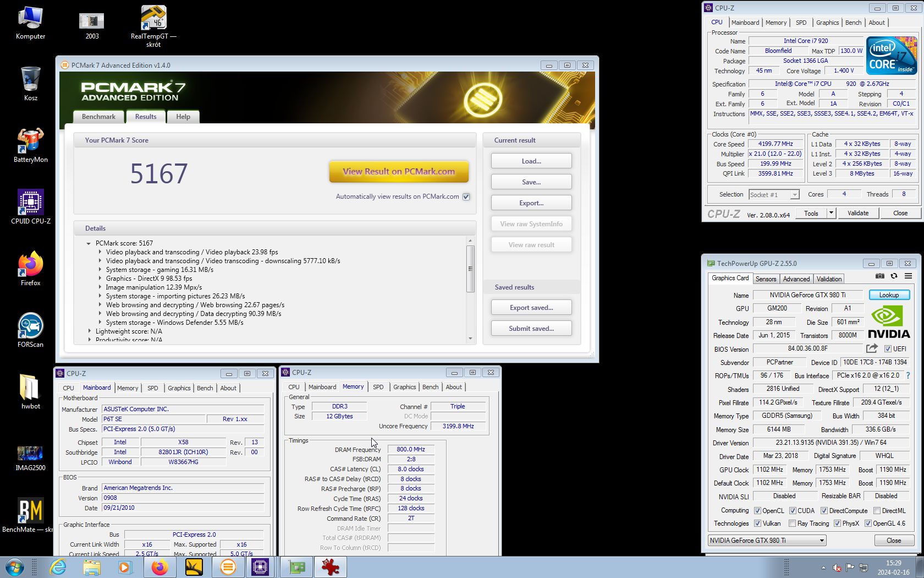Image resolution: width=924 pixels, height=578 pixels.
Task: Toggle CUDA checkbox in GPU-Z
Action: tap(793, 511)
